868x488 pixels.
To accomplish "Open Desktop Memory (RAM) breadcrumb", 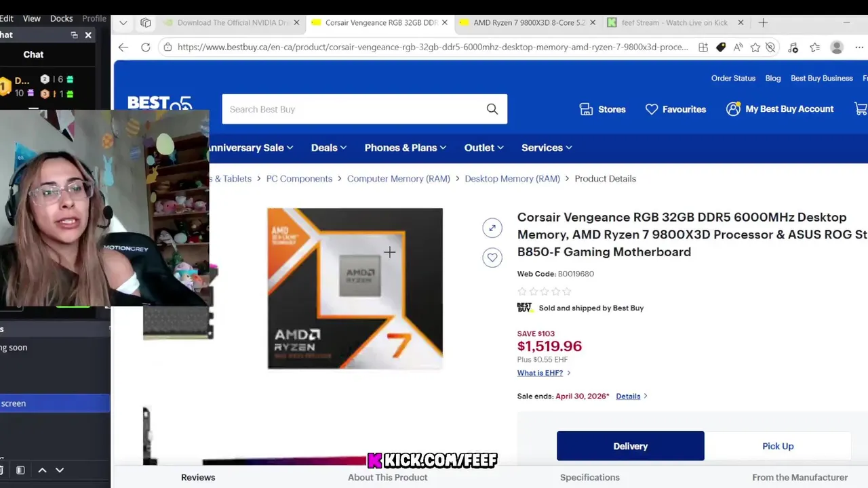I will 512,179.
